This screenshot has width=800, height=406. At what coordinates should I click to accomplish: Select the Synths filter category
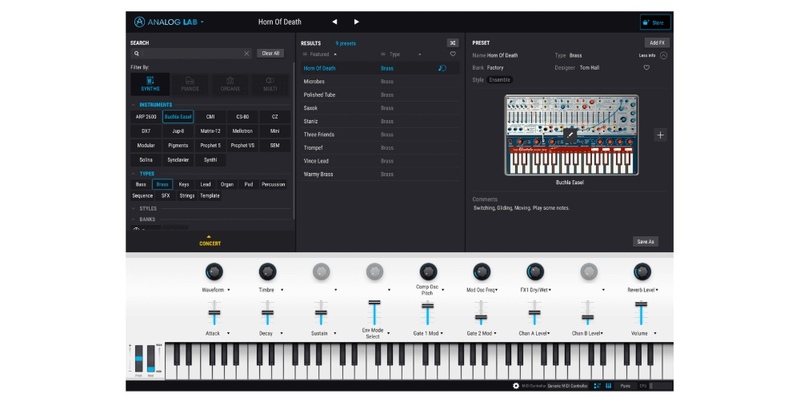click(x=150, y=84)
